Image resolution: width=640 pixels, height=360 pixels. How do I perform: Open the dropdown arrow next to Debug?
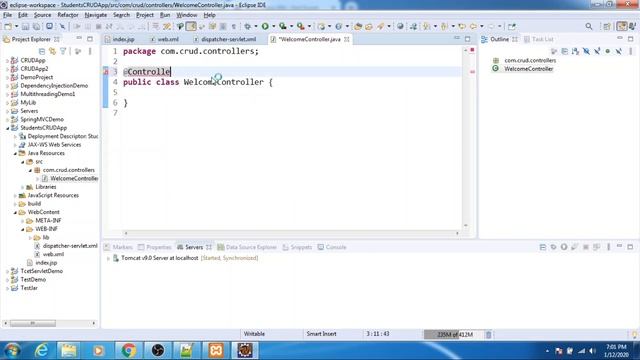(x=256, y=27)
